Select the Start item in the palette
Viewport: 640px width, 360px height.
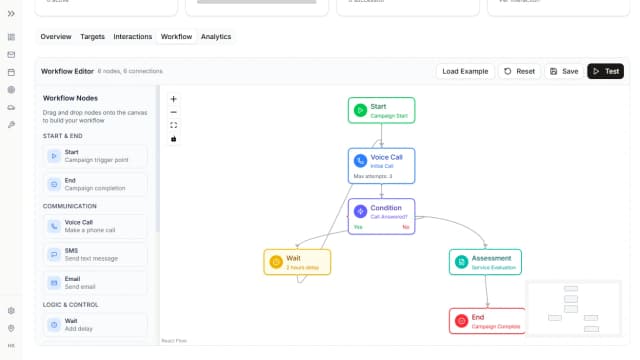click(x=95, y=156)
